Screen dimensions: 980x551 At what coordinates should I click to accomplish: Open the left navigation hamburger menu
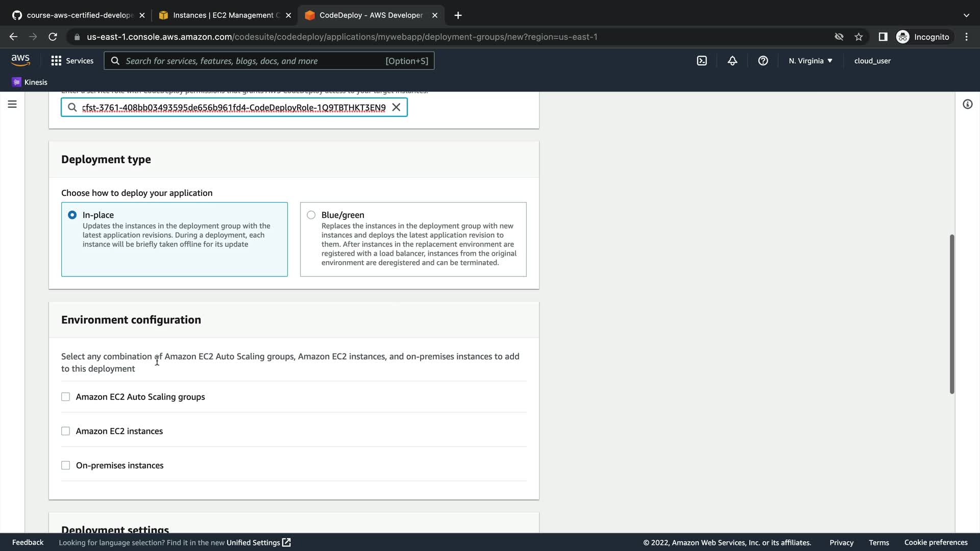(x=12, y=104)
